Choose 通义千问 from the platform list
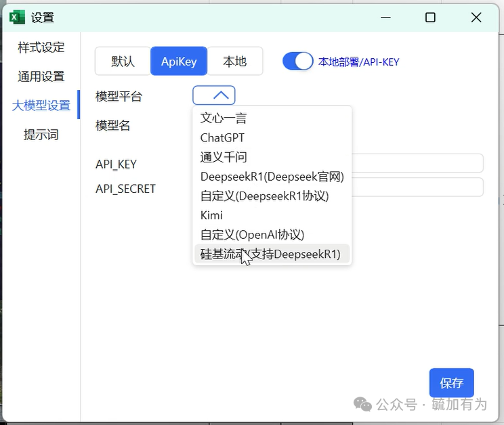The height and width of the screenshot is (425, 504). point(272,157)
